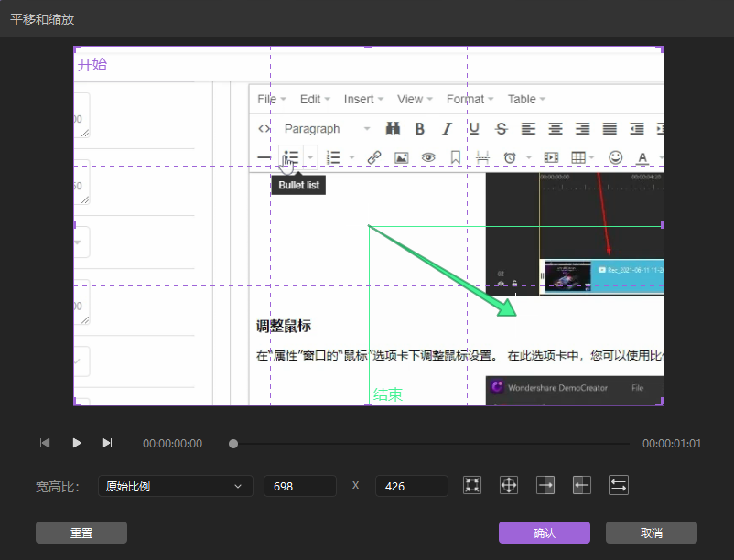Click the green arrowhead between frames
This screenshot has width=734, height=560.
point(507,307)
